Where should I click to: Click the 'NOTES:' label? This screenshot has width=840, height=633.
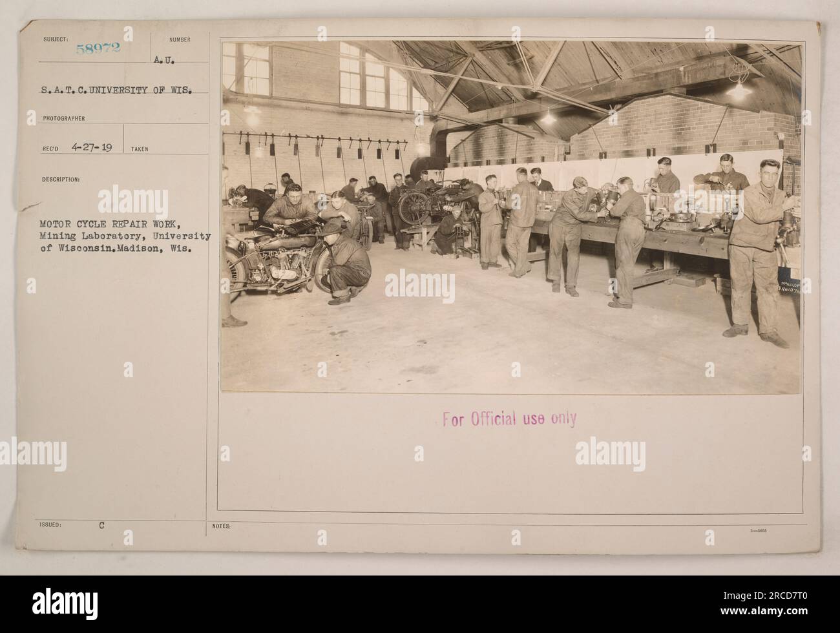coord(221,526)
